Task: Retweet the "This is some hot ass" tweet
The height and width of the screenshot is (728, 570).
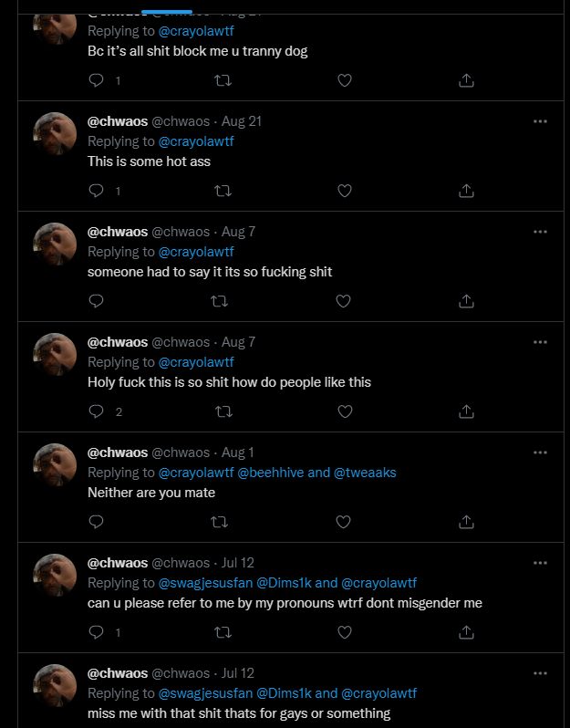Action: pyautogui.click(x=222, y=191)
